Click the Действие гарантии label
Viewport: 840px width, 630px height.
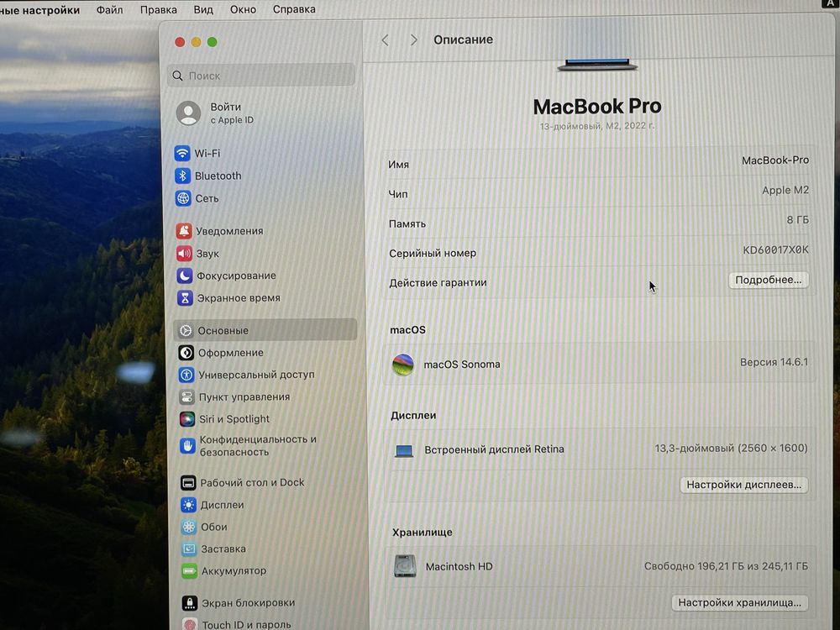click(x=438, y=283)
